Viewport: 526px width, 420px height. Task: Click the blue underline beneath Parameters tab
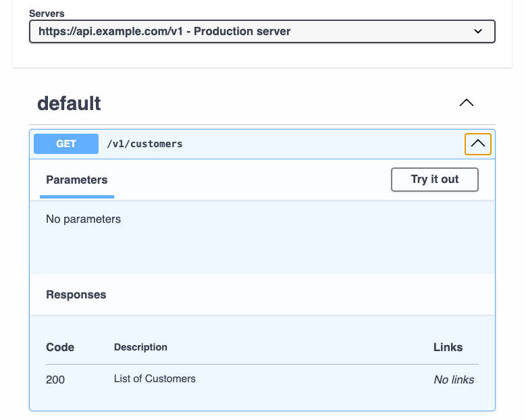(x=76, y=196)
